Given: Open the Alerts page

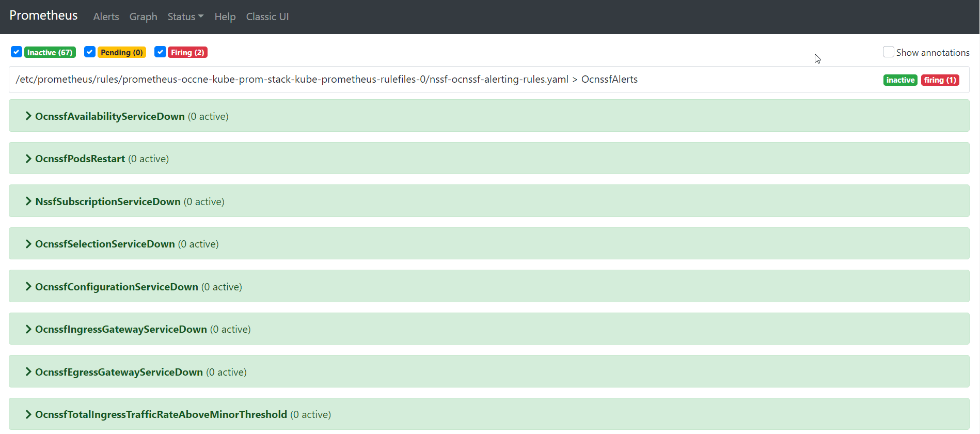Looking at the screenshot, I should [106, 17].
